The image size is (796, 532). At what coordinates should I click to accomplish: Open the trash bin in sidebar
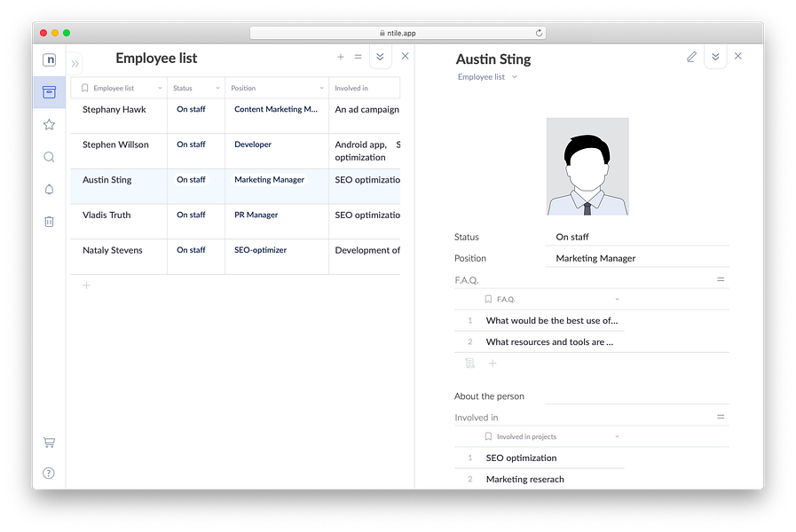click(x=49, y=222)
